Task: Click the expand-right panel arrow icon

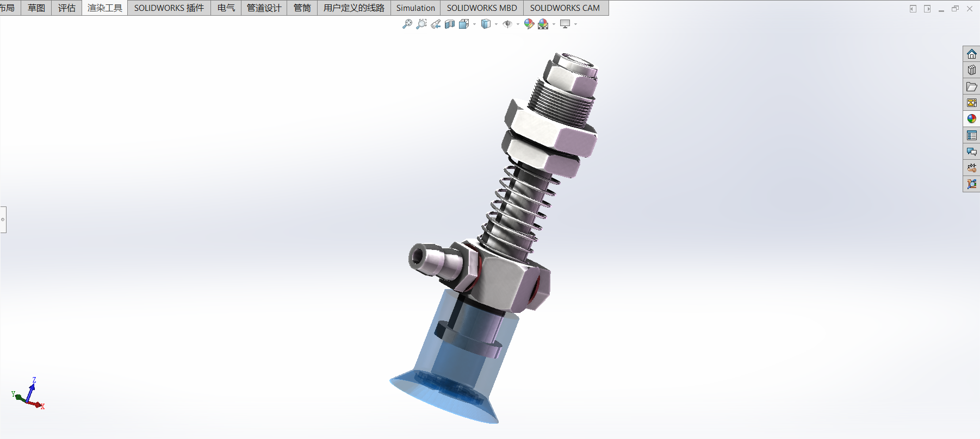Action: click(927, 9)
